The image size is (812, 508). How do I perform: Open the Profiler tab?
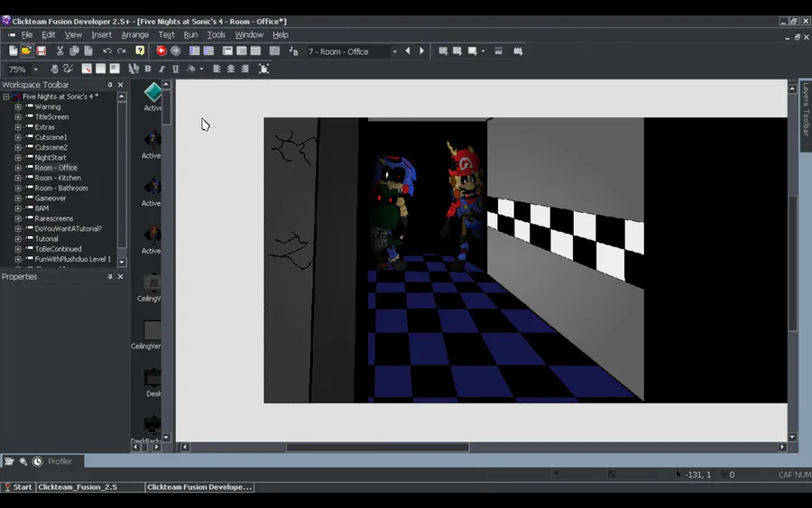(x=60, y=461)
